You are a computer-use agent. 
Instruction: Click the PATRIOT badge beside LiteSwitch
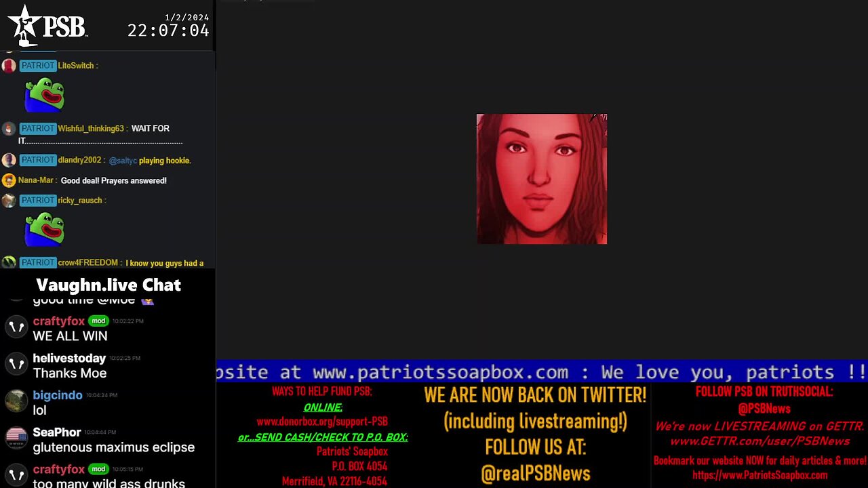(37, 66)
